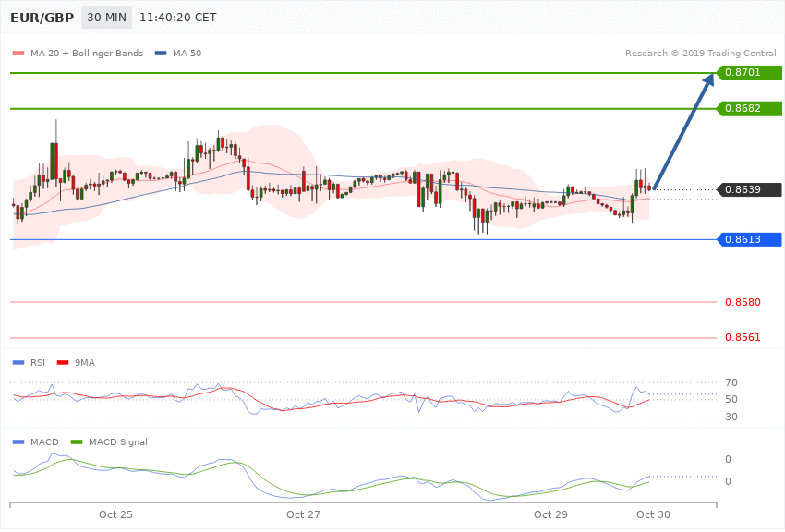Viewport: 785px width, 532px height.
Task: Click the Oct 27 date axis label
Action: coord(303,514)
